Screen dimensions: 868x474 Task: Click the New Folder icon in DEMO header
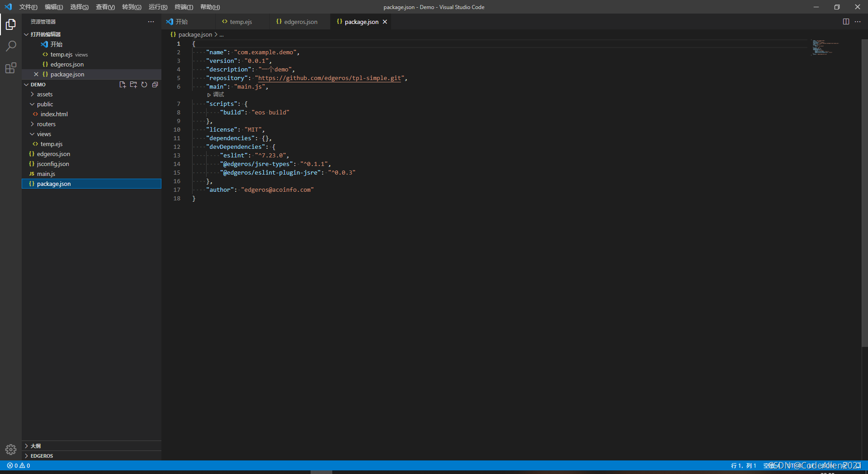click(x=133, y=85)
